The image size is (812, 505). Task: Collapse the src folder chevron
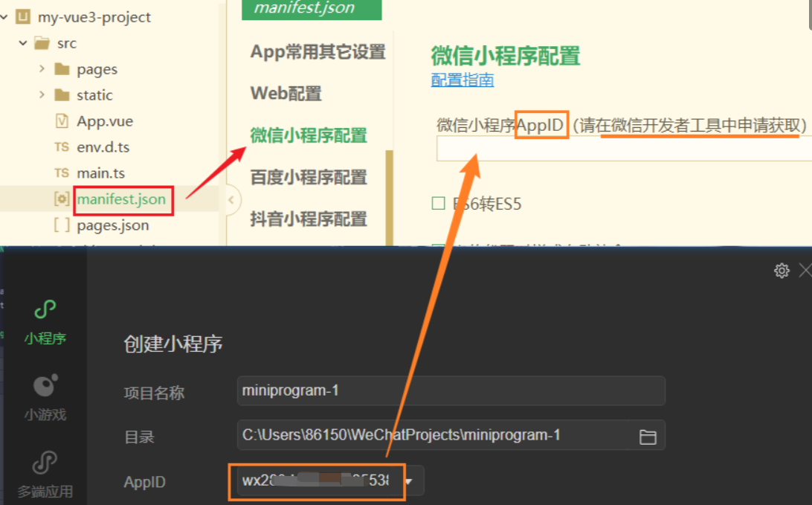pos(23,43)
